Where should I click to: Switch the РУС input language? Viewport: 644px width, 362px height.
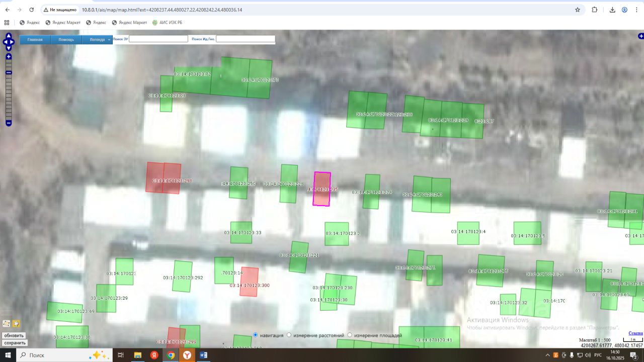(598, 355)
